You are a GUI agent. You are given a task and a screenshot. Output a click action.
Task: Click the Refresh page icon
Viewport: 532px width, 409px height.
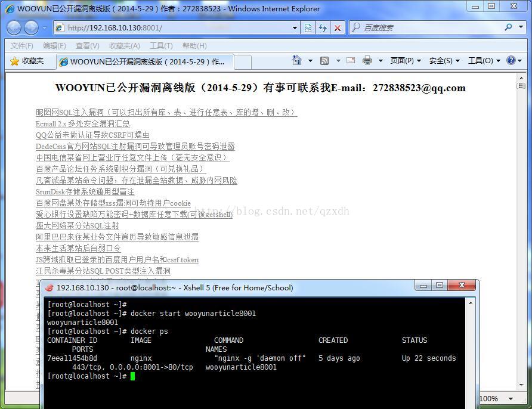click(x=323, y=28)
